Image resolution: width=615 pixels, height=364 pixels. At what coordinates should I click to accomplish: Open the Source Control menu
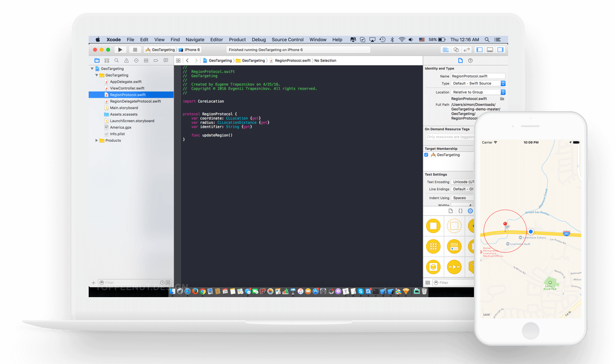[x=287, y=39]
